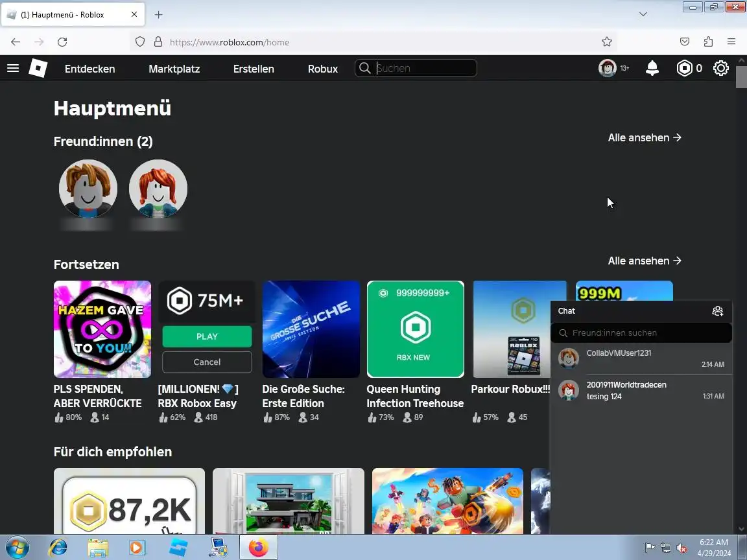Close the Hauptmenü - Roblox tab
The height and width of the screenshot is (560, 747).
coord(134,15)
